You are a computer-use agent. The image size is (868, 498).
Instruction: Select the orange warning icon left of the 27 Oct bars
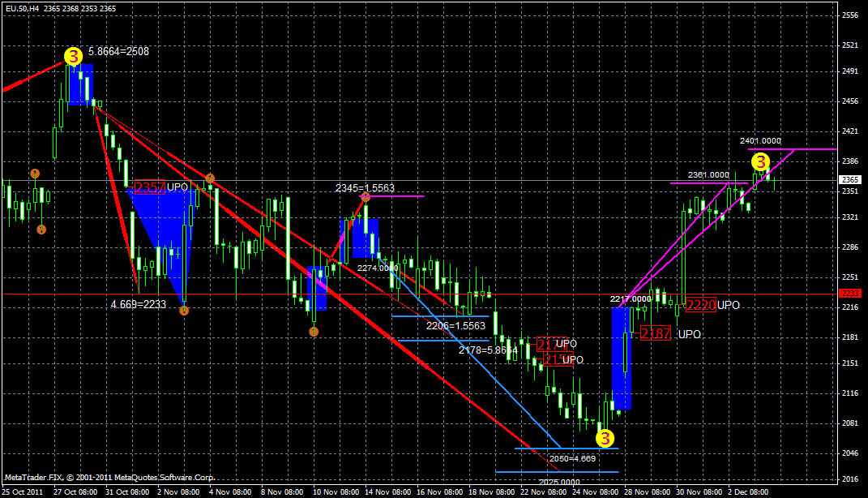(x=35, y=173)
